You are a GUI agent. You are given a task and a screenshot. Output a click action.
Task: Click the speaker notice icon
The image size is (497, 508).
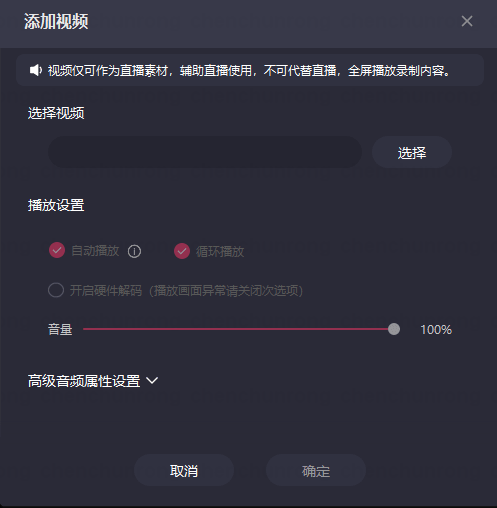pos(36,70)
